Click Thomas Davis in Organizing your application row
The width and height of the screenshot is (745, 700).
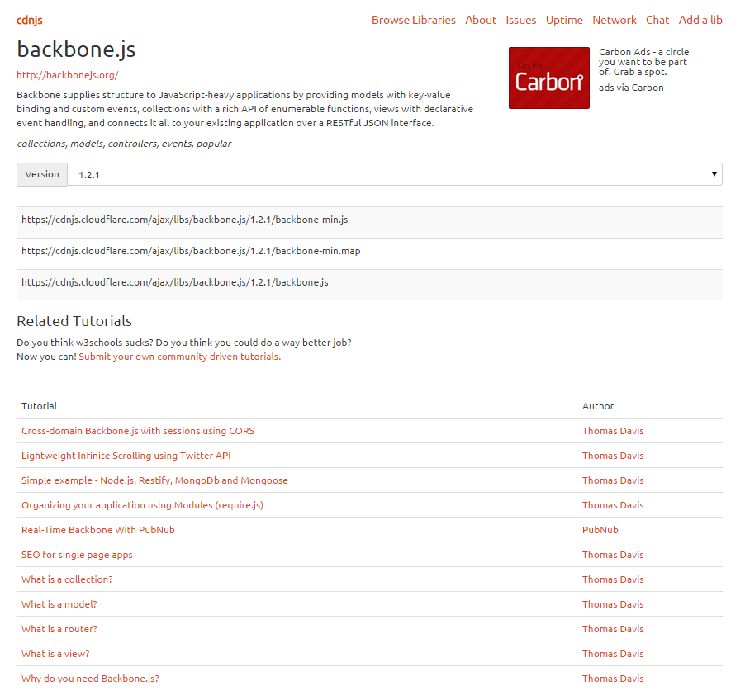click(x=613, y=505)
